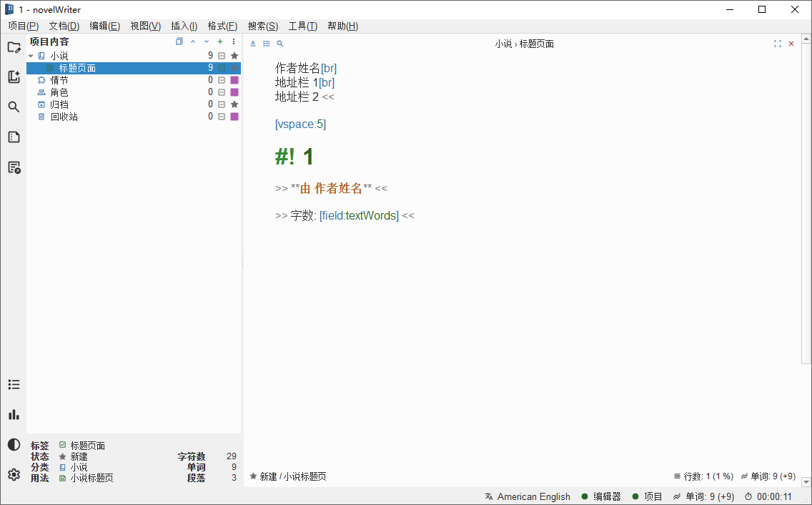Viewport: 812px width, 505px height.
Task: Enable focus mode with the contrast icon
Action: 14,444
